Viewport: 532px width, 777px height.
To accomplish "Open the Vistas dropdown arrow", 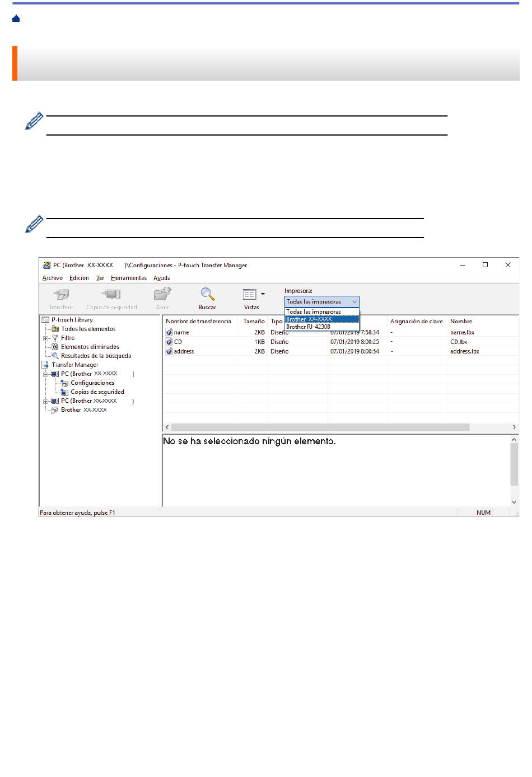I will tap(263, 294).
